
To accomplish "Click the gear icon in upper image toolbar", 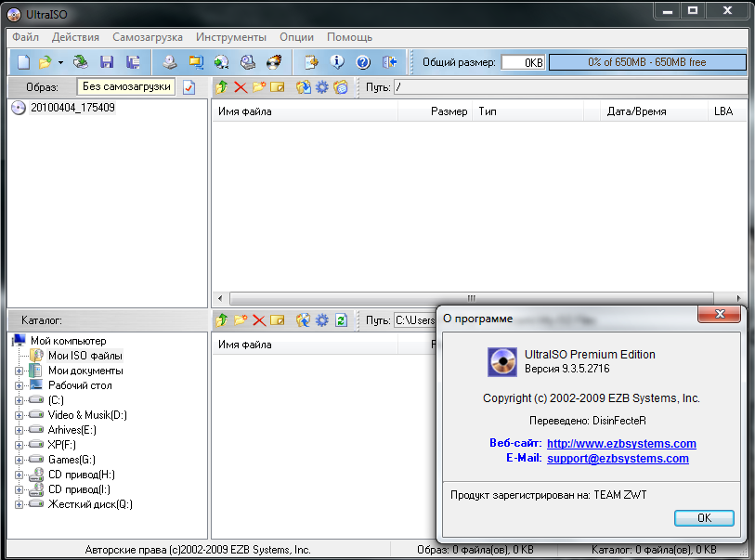I will point(322,87).
